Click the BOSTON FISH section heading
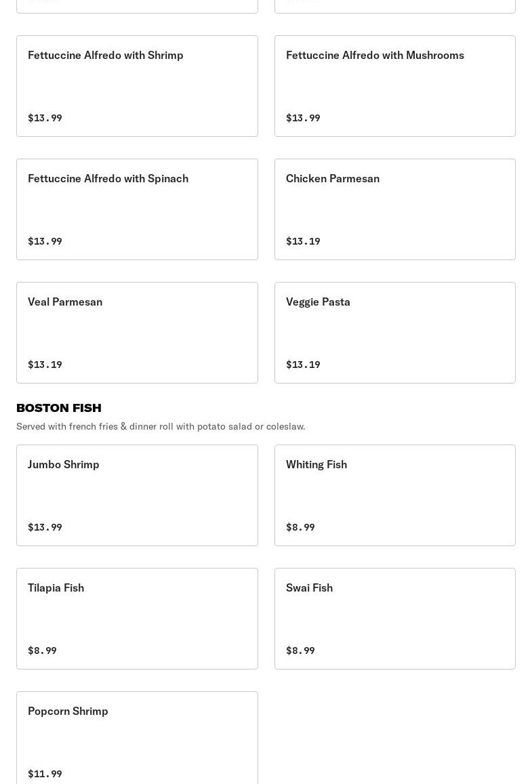The image size is (532, 784). (x=59, y=408)
